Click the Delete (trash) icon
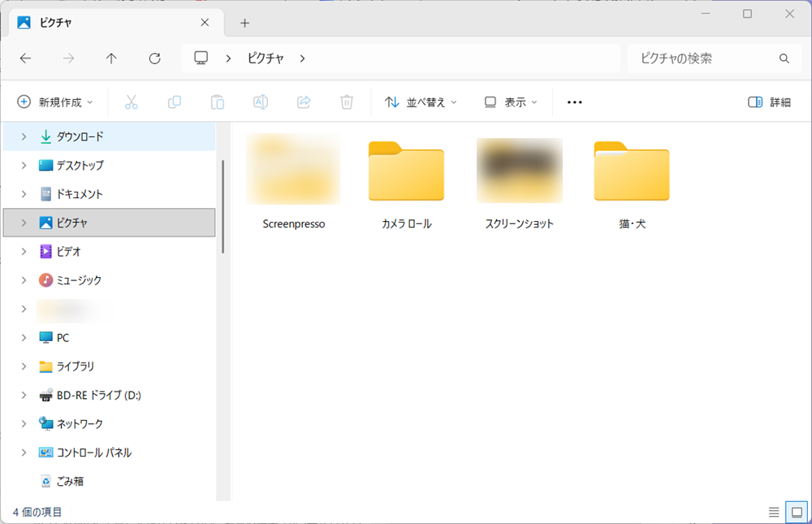The image size is (812, 524). coord(346,102)
